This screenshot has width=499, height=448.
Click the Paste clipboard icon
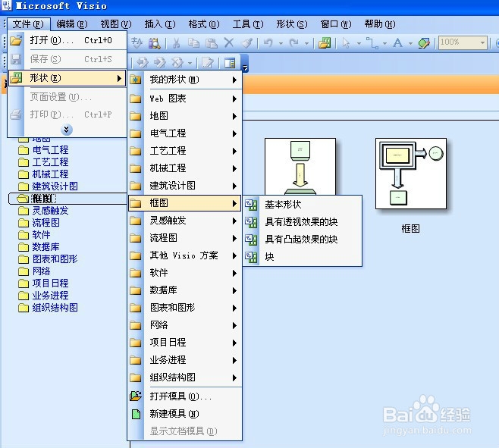pos(211,42)
